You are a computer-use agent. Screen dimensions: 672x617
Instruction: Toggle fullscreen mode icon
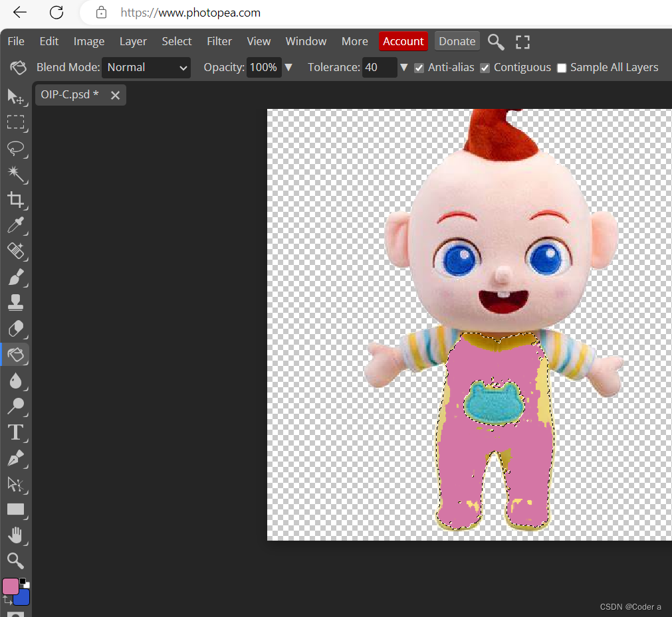pyautogui.click(x=522, y=42)
